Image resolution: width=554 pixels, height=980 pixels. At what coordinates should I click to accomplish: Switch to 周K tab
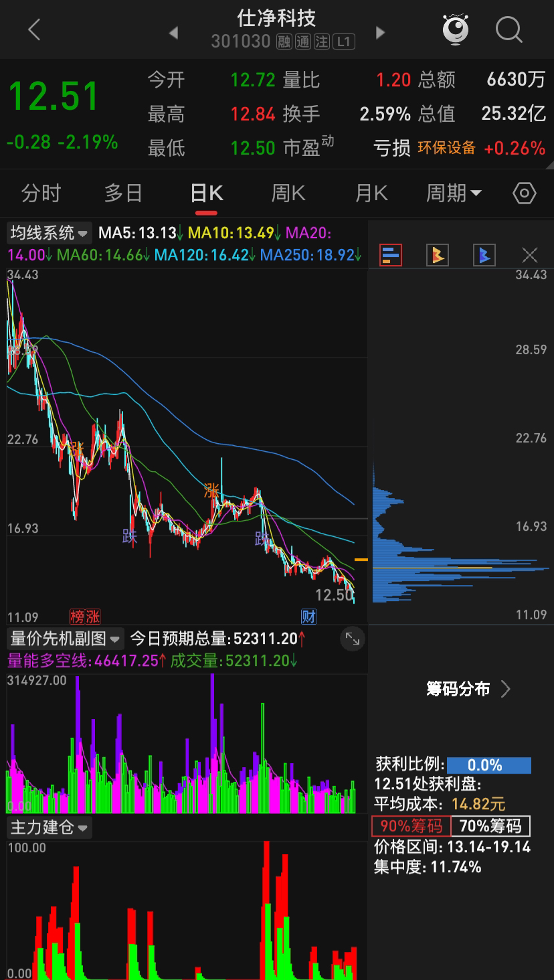(x=288, y=193)
